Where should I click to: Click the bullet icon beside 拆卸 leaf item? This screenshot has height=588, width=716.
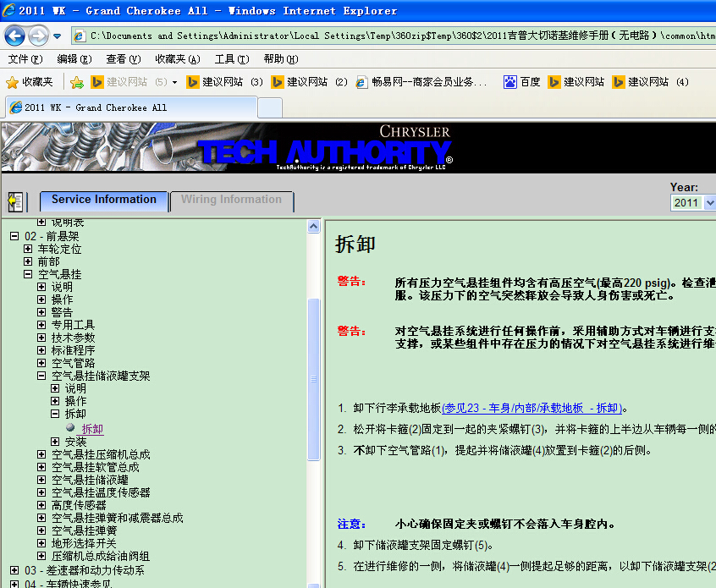70,429
